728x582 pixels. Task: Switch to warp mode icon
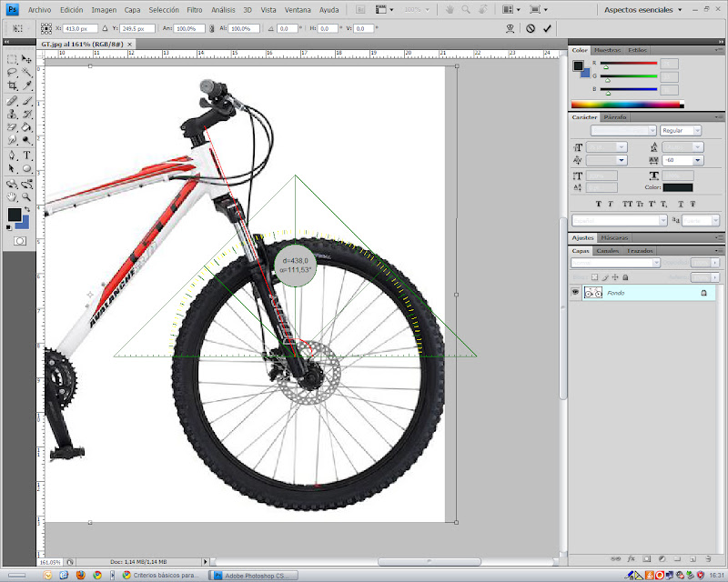tap(511, 28)
